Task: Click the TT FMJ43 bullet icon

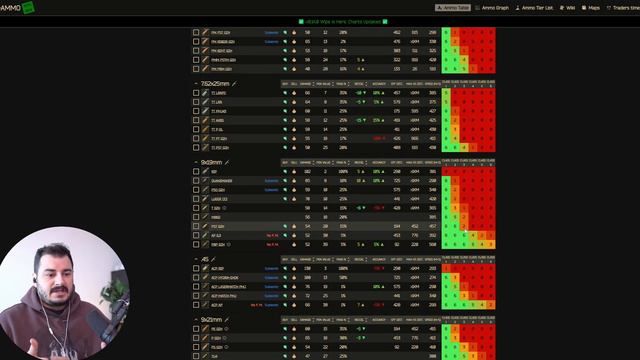Action: pyautogui.click(x=205, y=111)
